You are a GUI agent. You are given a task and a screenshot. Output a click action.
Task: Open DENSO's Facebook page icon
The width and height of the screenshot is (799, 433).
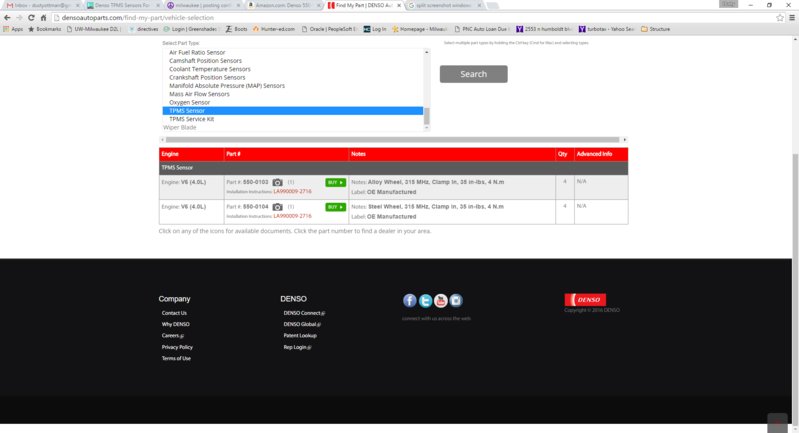(410, 301)
